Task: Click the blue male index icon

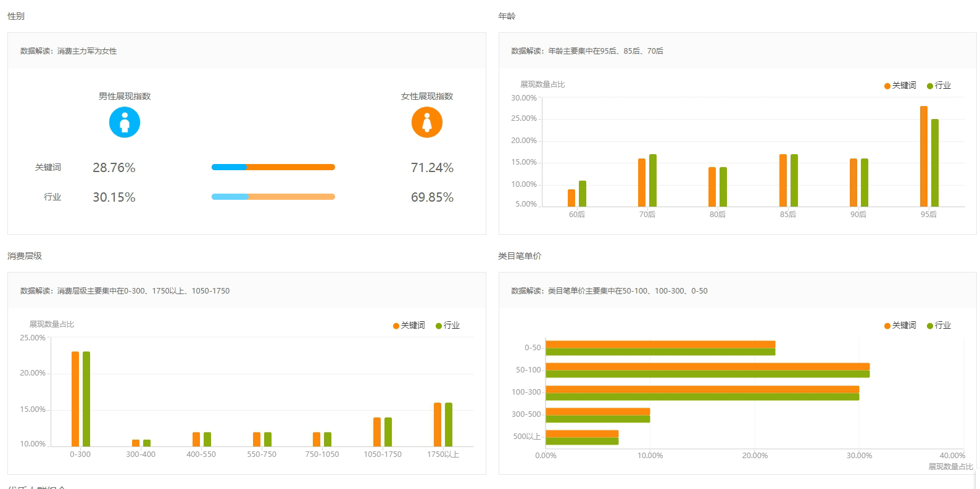Action: click(x=125, y=122)
